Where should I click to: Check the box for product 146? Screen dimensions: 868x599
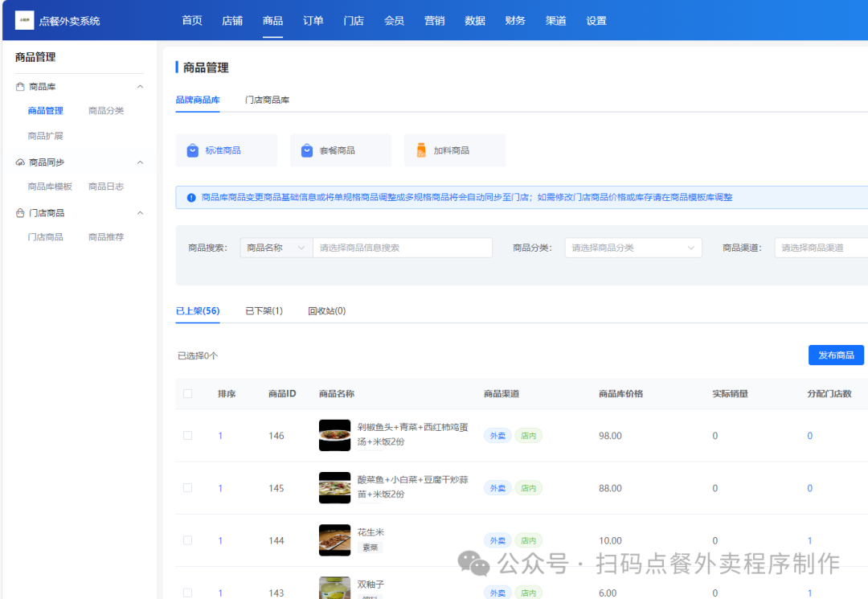coord(187,436)
